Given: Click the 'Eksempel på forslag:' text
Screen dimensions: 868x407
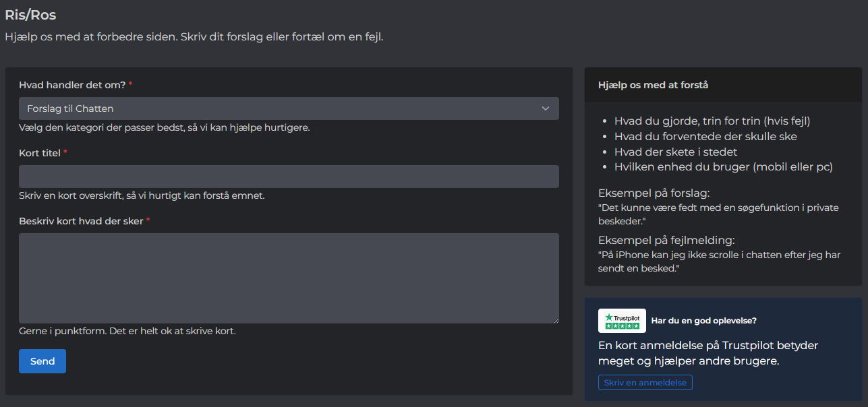Looking at the screenshot, I should click(654, 193).
